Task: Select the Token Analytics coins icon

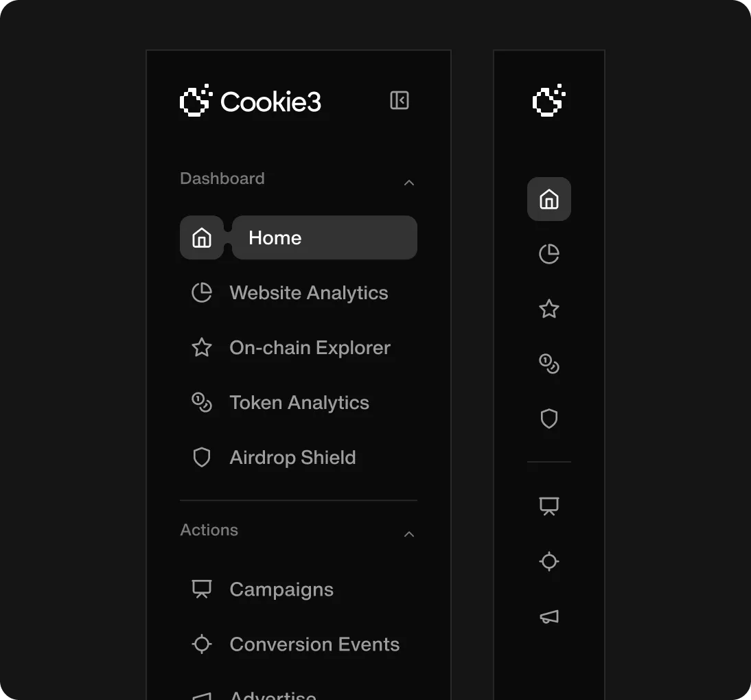Action: 201,402
